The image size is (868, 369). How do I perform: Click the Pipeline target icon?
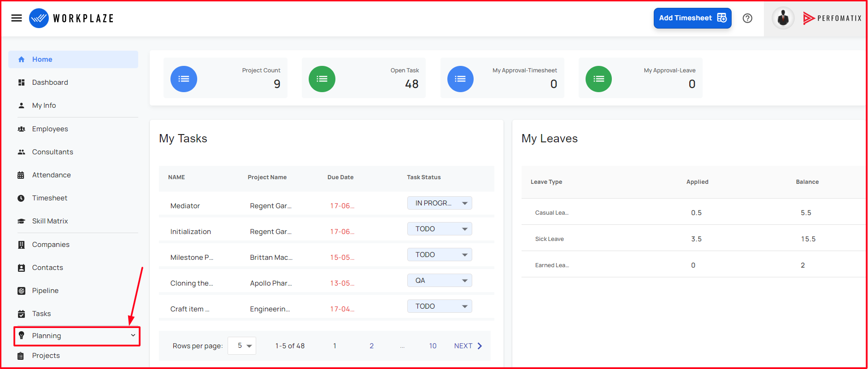click(x=21, y=291)
